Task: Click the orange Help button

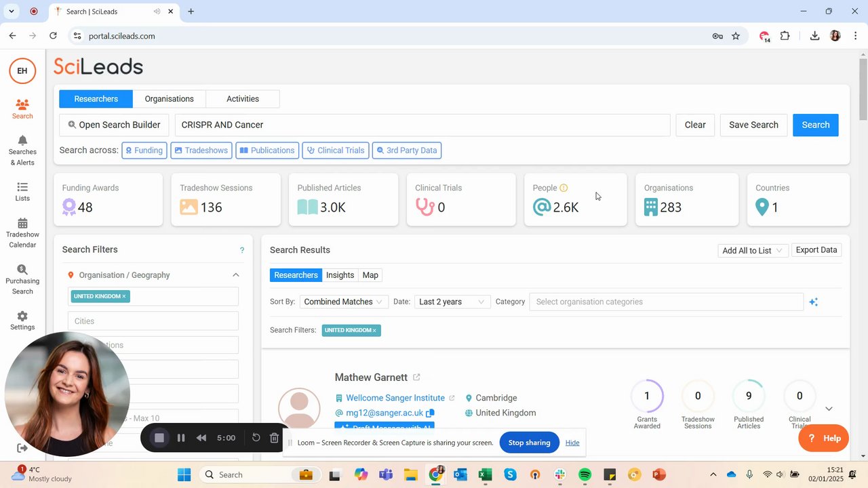Action: coord(823,439)
